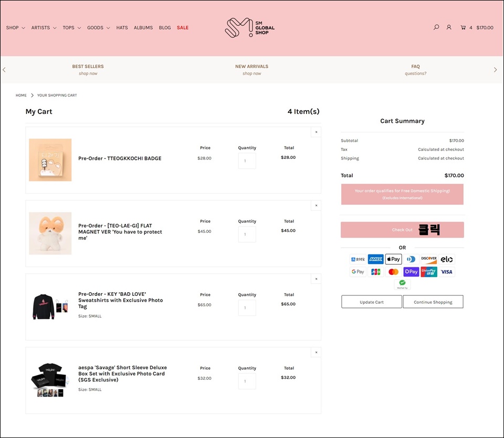Screen dimensions: 504x438
Task: Go to previous announcement with left arrow
Action: tap(4, 70)
